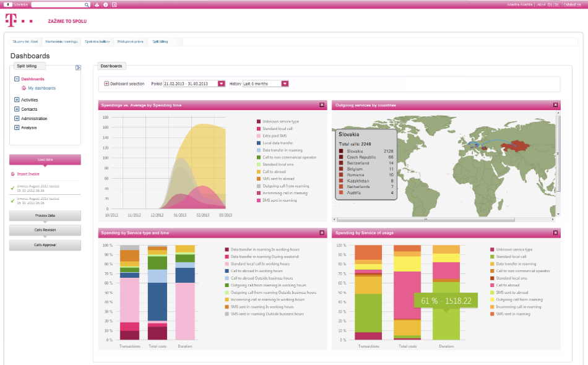Click the collapse arrow on the Split billing panel
The image size is (588, 365).
77,66
